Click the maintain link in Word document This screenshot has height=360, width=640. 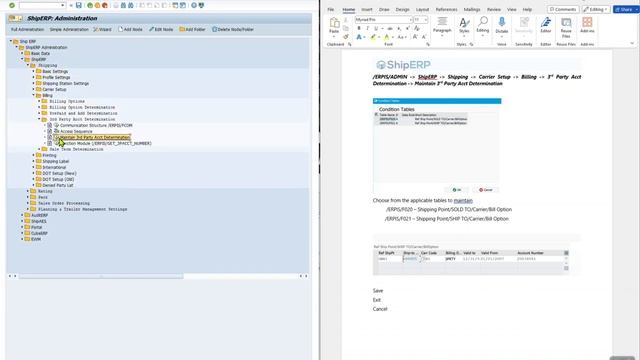point(463,200)
